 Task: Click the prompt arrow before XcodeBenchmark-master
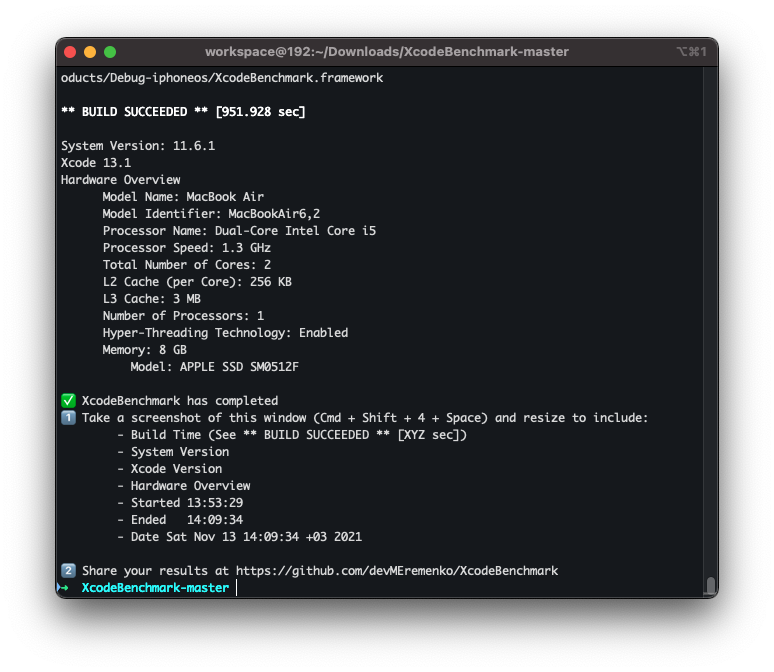pos(63,588)
